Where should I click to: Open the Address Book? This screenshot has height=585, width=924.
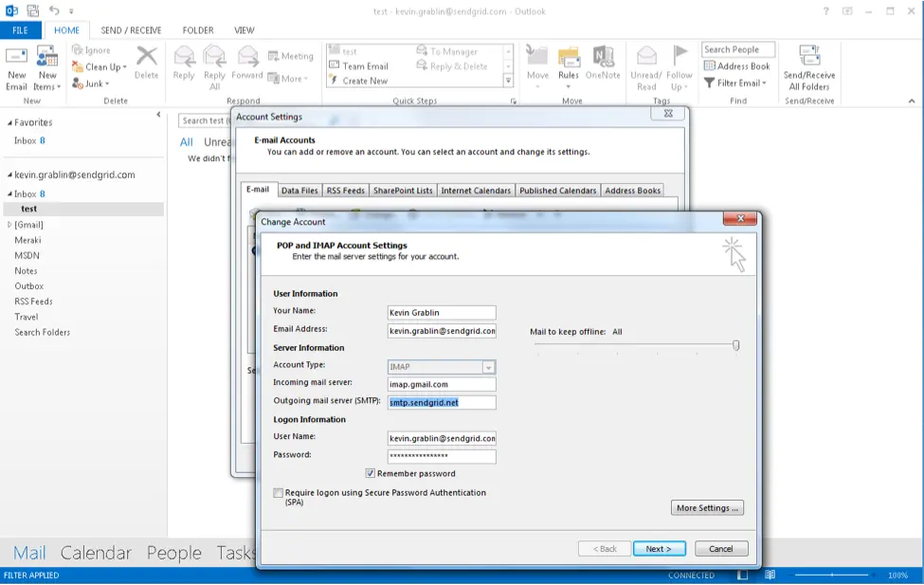(x=737, y=66)
